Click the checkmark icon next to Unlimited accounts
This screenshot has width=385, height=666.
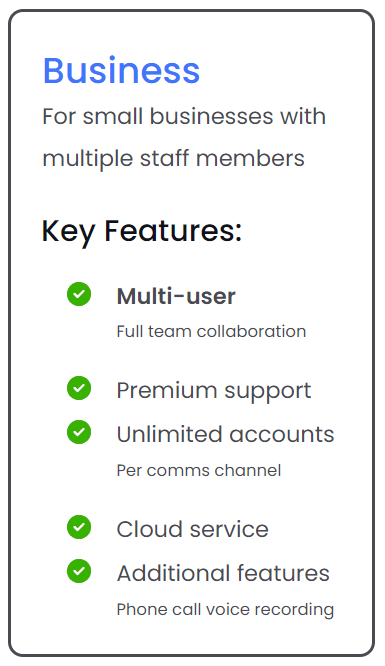point(79,432)
